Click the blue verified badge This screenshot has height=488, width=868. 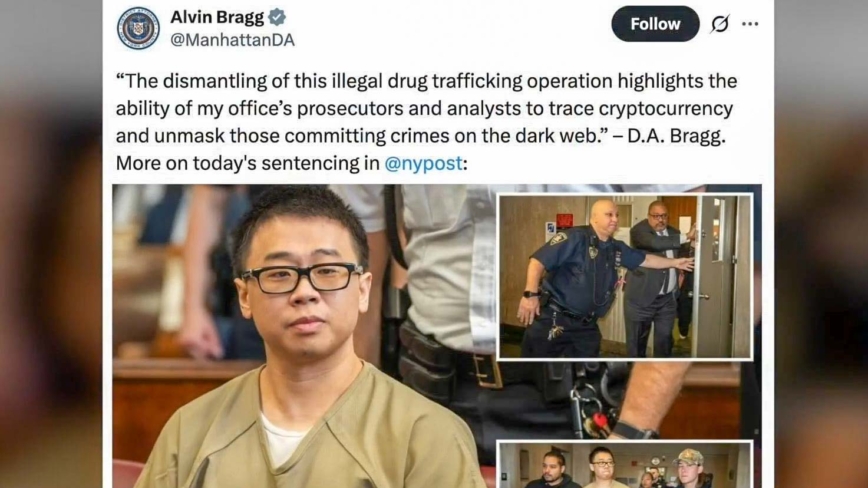pyautogui.click(x=277, y=17)
